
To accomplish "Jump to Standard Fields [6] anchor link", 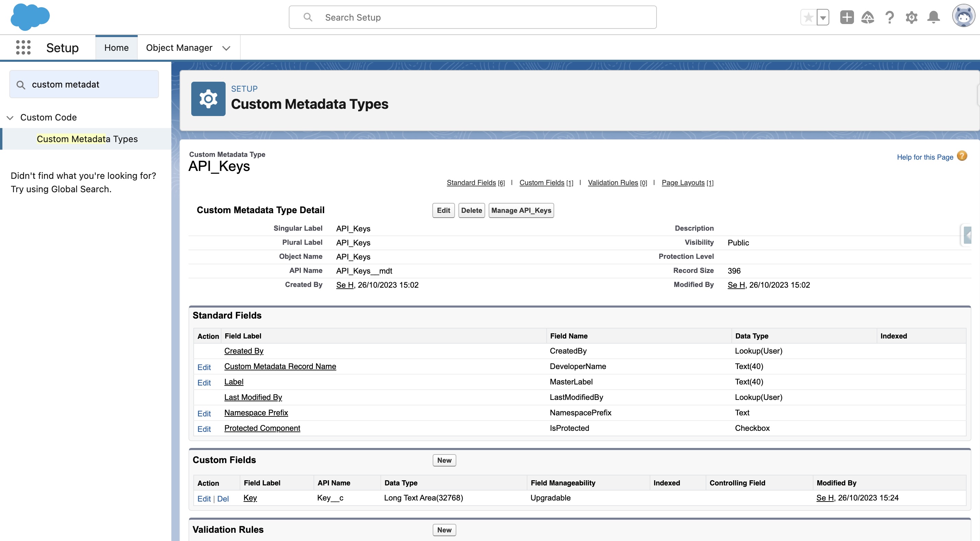I will click(x=476, y=183).
